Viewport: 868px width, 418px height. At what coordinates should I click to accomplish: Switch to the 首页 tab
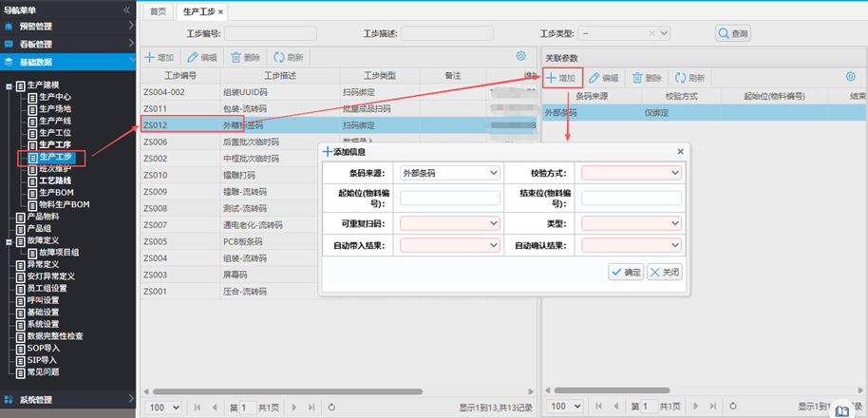(x=158, y=11)
